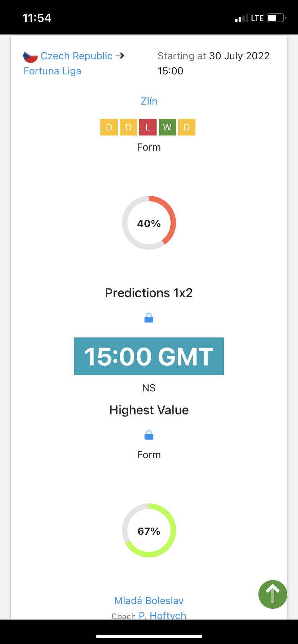Viewport: 298px width, 644px height.
Task: Click the lock icon under Predictions 1x2
Action: (x=149, y=318)
